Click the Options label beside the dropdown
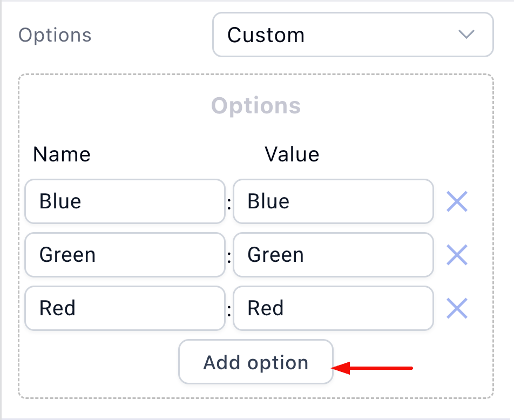This screenshot has height=420, width=514. pos(55,35)
